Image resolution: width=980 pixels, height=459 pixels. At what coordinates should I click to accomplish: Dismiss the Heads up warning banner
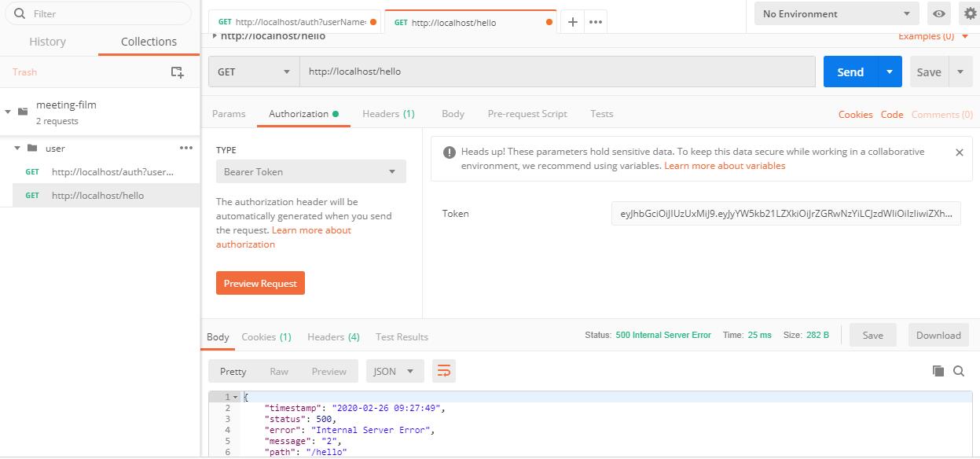coord(959,152)
